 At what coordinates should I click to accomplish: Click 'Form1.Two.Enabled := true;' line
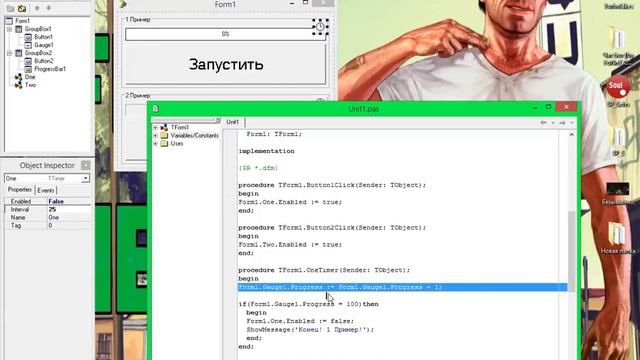[x=290, y=244]
